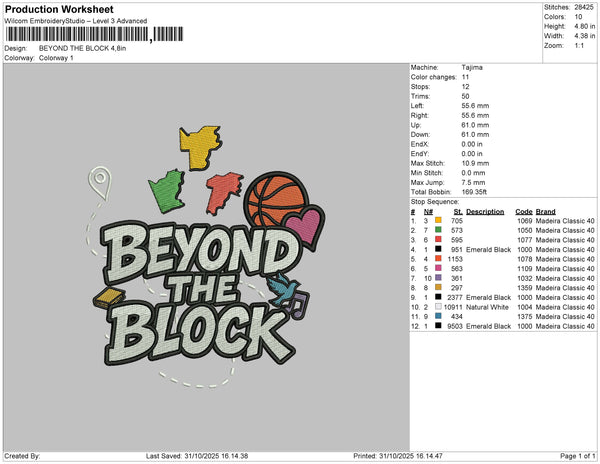
Task: Click the basketball in the design preview
Action: pyautogui.click(x=274, y=199)
